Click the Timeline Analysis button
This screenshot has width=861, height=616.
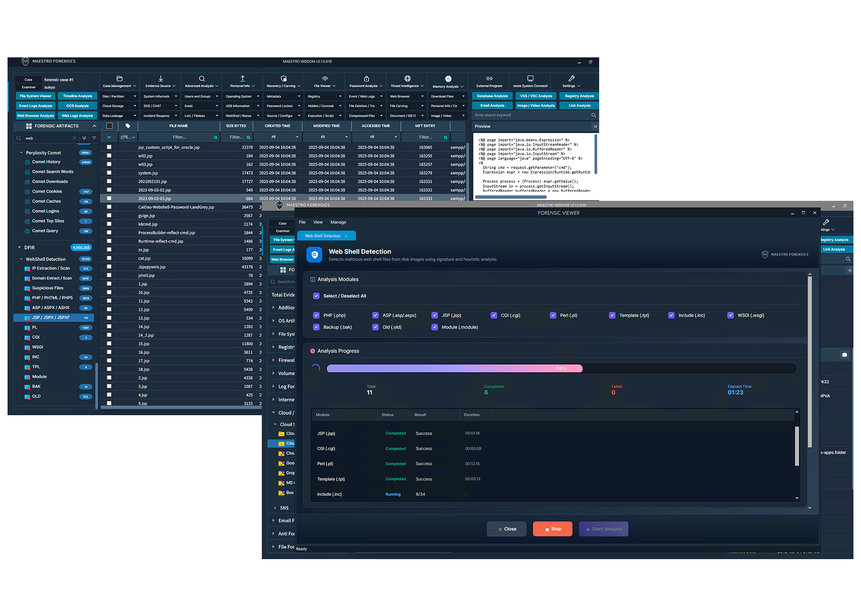click(78, 96)
